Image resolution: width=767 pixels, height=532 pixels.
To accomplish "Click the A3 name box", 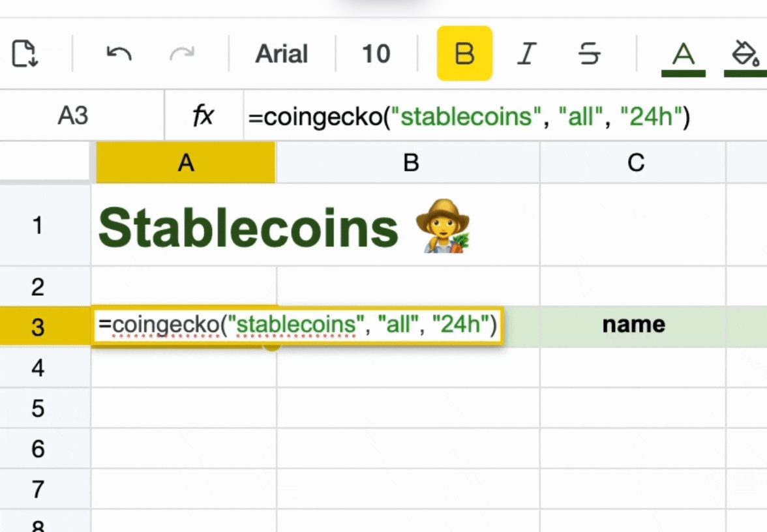I will click(72, 115).
